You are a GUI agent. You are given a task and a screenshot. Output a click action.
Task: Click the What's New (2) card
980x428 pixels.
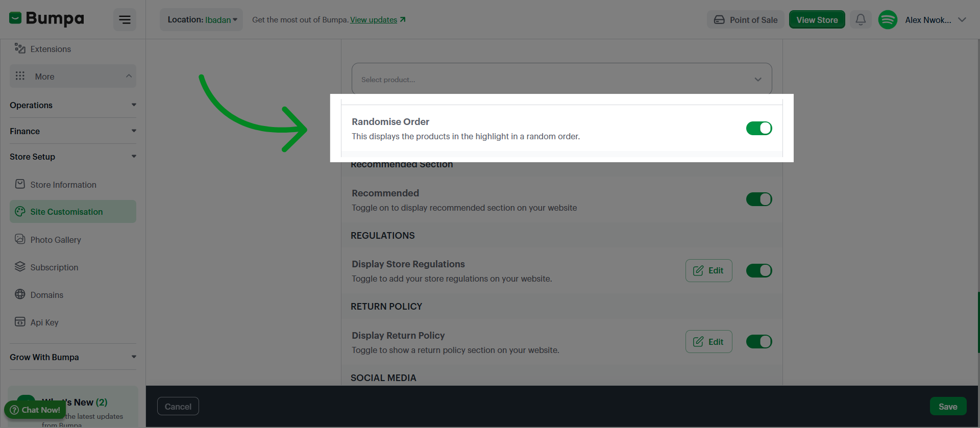(x=73, y=407)
